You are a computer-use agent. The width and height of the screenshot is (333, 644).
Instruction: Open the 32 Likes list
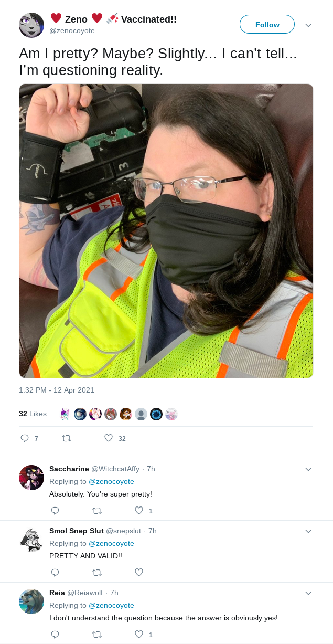[33, 414]
